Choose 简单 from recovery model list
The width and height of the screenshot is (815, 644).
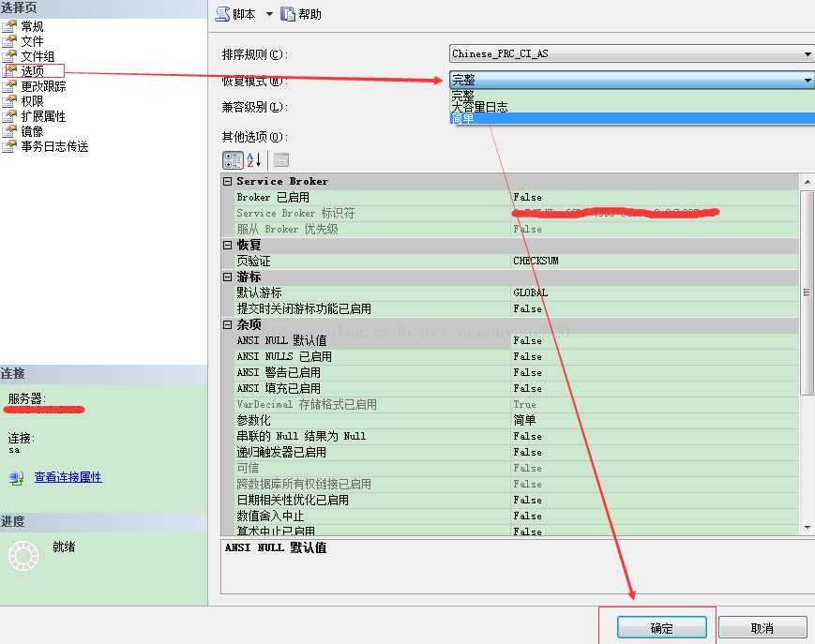[631, 118]
